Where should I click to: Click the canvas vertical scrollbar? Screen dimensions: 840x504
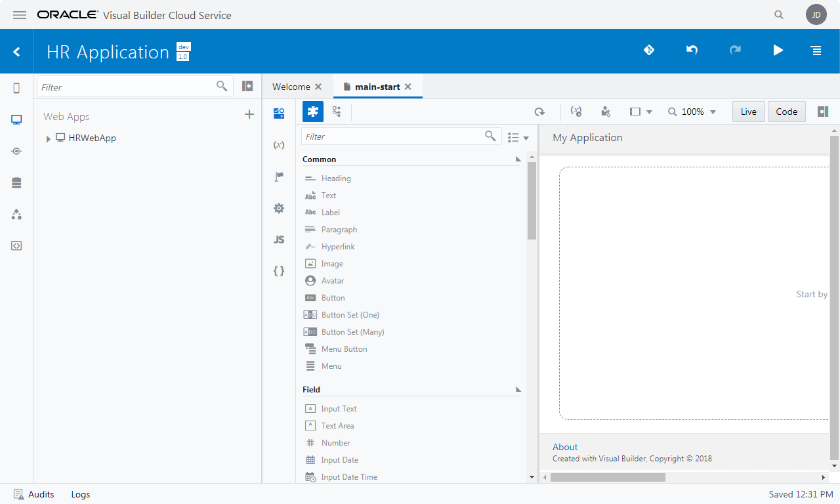click(834, 297)
